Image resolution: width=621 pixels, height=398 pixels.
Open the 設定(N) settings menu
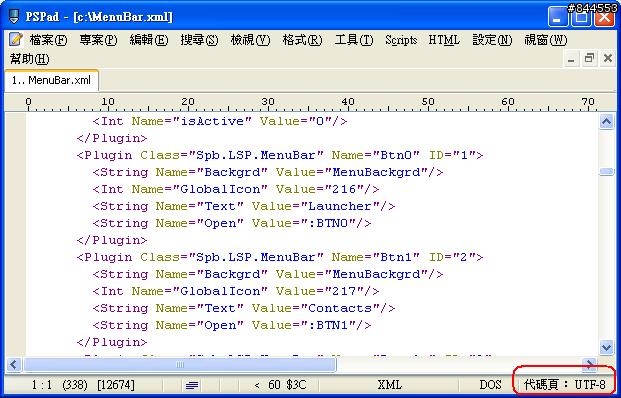[x=492, y=40]
